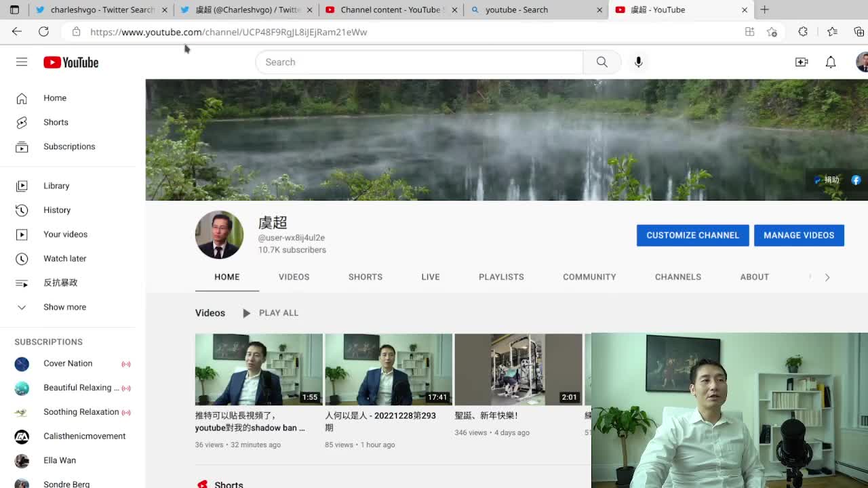868x488 pixels.
Task: Select the HOME channel tab
Action: (x=227, y=277)
